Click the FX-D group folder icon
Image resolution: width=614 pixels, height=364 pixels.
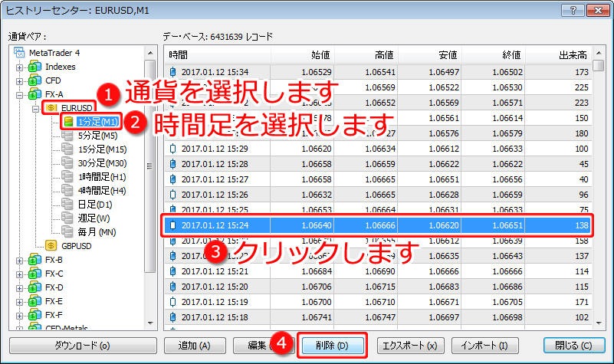34,287
